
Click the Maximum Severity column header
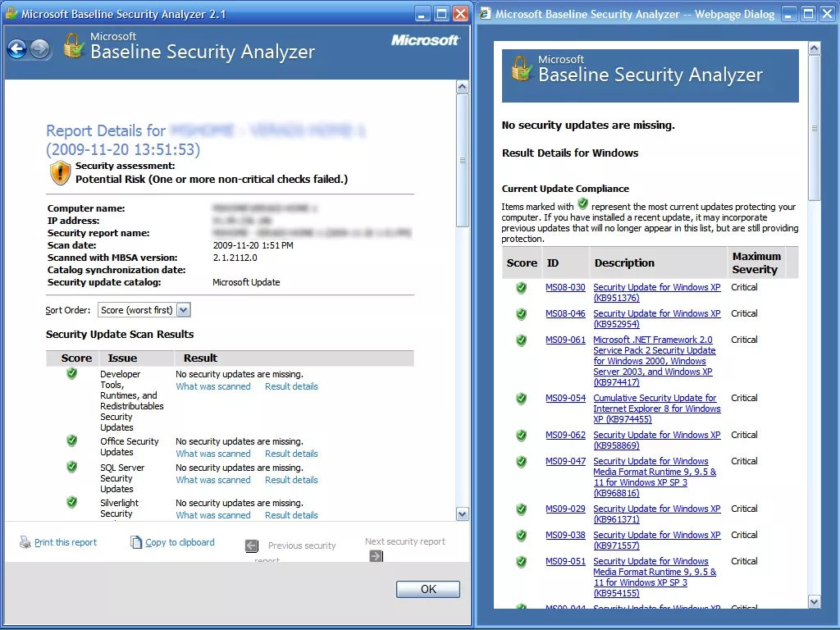coord(756,263)
